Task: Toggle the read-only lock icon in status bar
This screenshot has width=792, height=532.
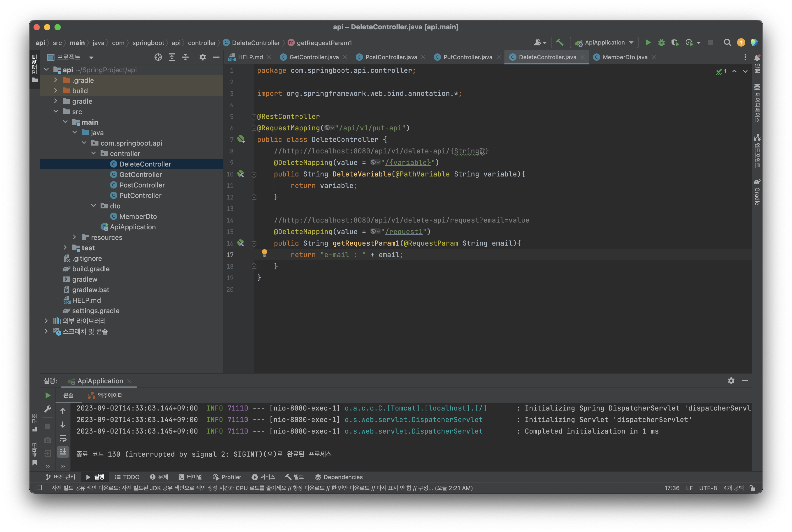Action: coord(752,488)
